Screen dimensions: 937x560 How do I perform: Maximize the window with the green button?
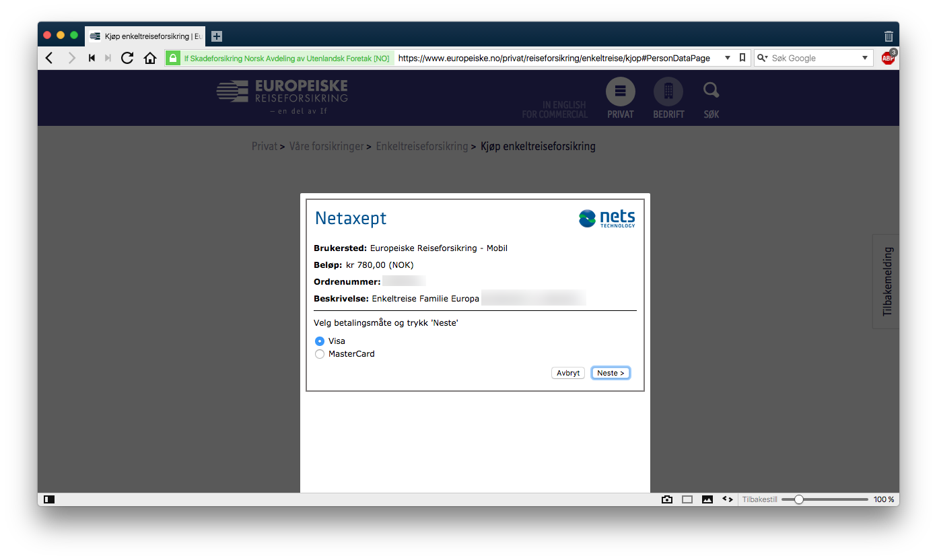click(74, 35)
